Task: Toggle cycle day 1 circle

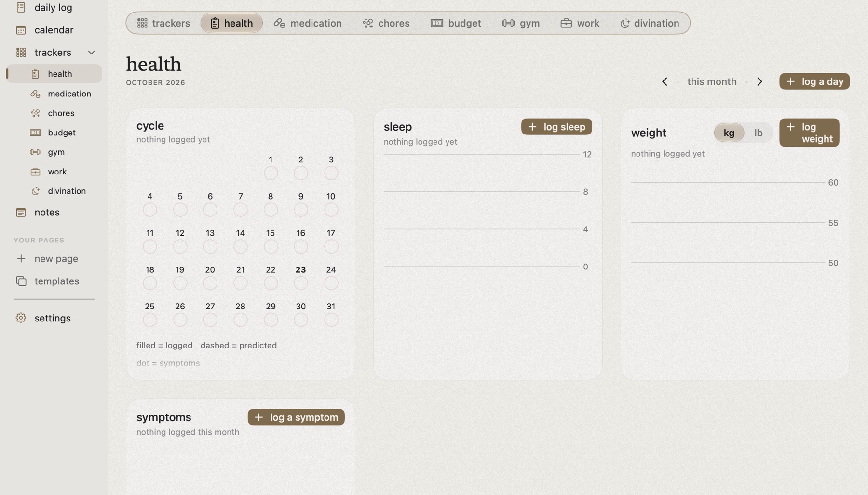Action: click(x=271, y=173)
